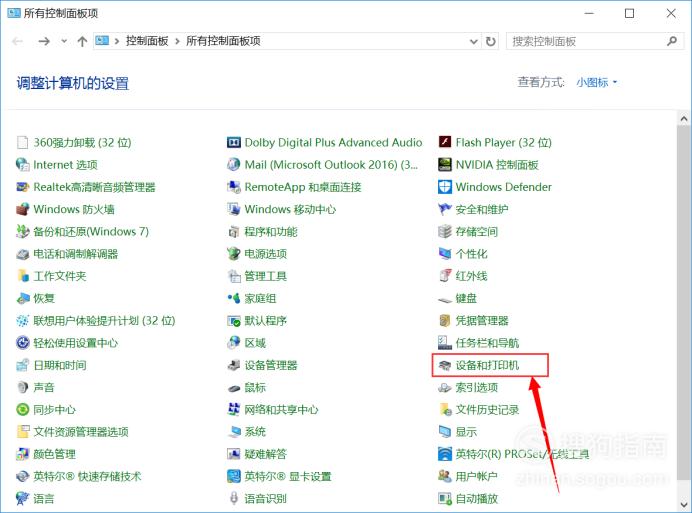
Task: Open the 小图标 view mode dropdown
Action: click(x=597, y=83)
